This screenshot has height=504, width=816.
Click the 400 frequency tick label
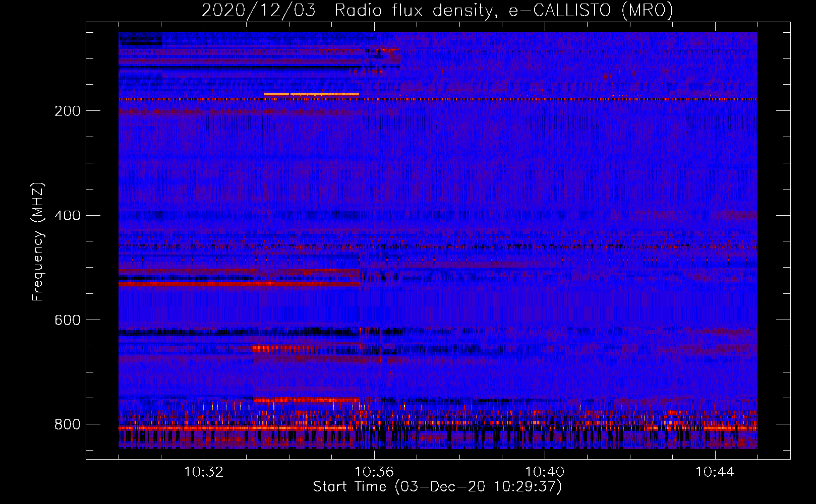pos(68,216)
